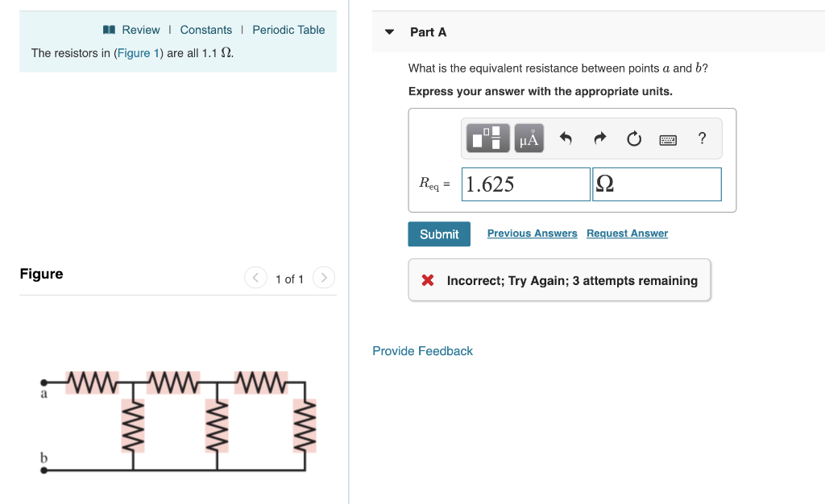The image size is (825, 504).
Task: Go to next figure with right chevron
Action: click(323, 278)
